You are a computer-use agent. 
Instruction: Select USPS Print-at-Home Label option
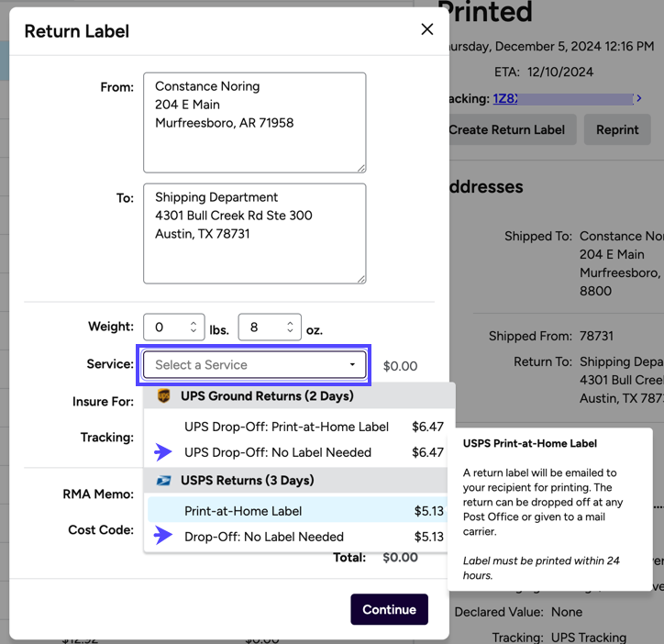(243, 511)
